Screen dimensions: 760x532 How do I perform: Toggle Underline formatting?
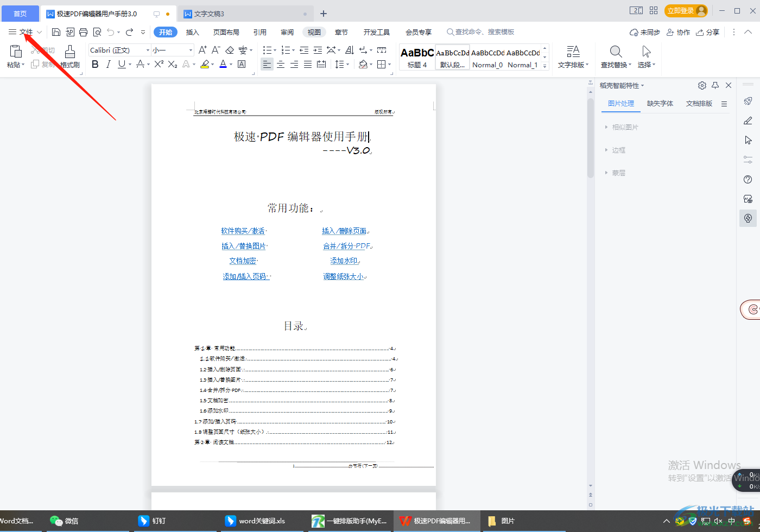(122, 64)
